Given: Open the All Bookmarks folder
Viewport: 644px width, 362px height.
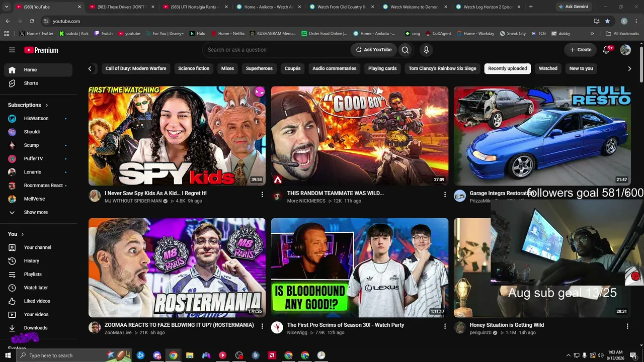Looking at the screenshot, I should [622, 34].
